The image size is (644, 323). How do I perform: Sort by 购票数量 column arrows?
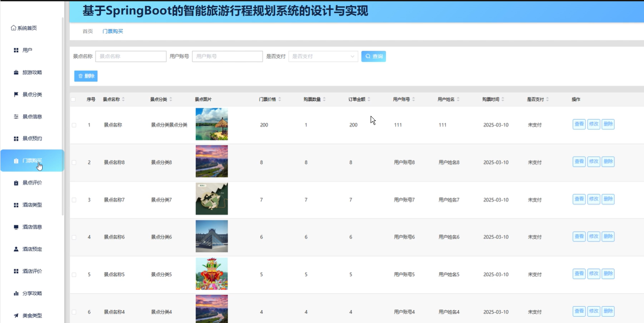pos(325,99)
